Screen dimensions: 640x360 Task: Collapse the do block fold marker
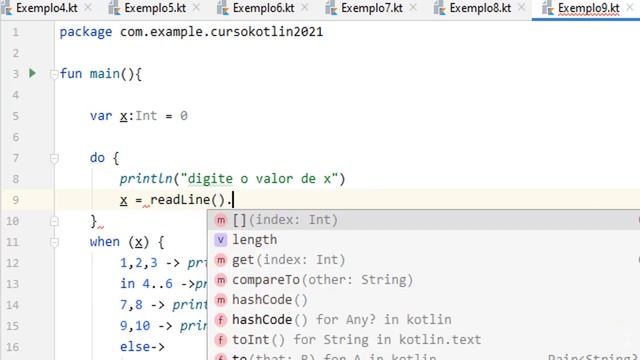click(54, 158)
